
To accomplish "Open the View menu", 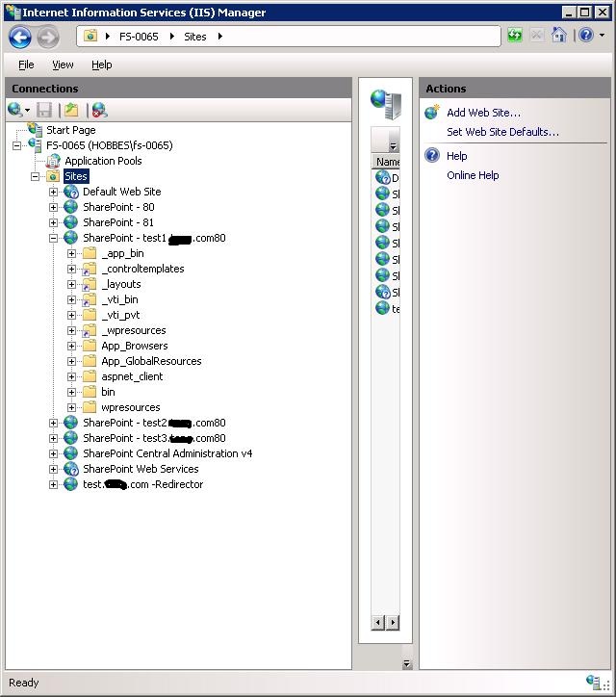I will tap(63, 65).
